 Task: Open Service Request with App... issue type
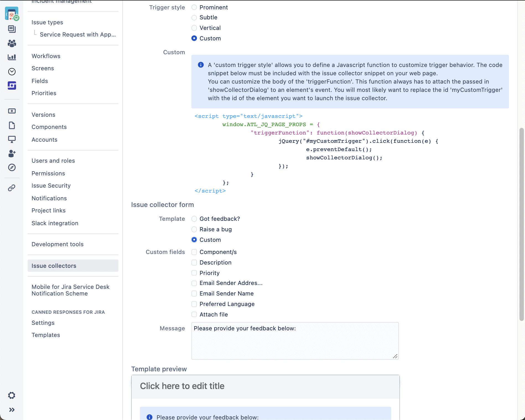point(78,35)
